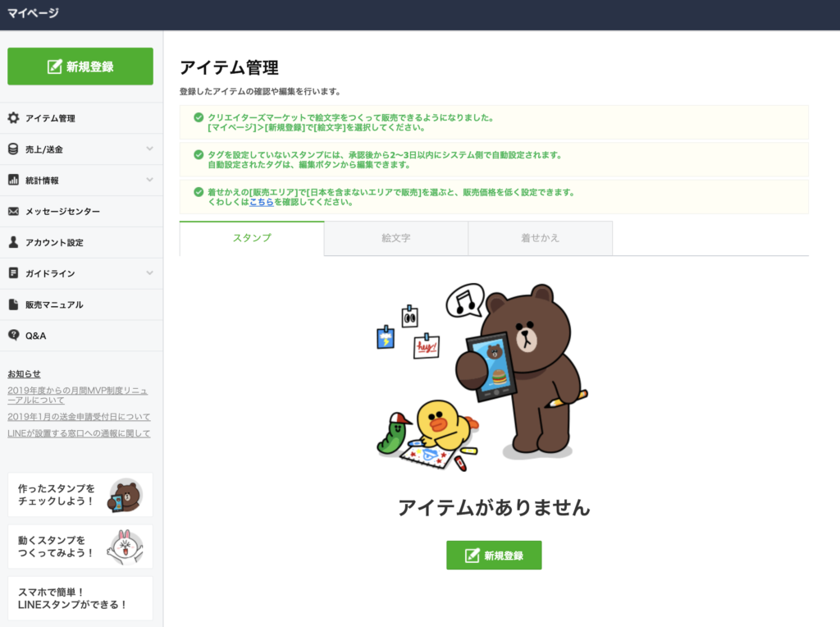Click マイページ in the top header
This screenshot has height=627, width=840.
(x=33, y=13)
